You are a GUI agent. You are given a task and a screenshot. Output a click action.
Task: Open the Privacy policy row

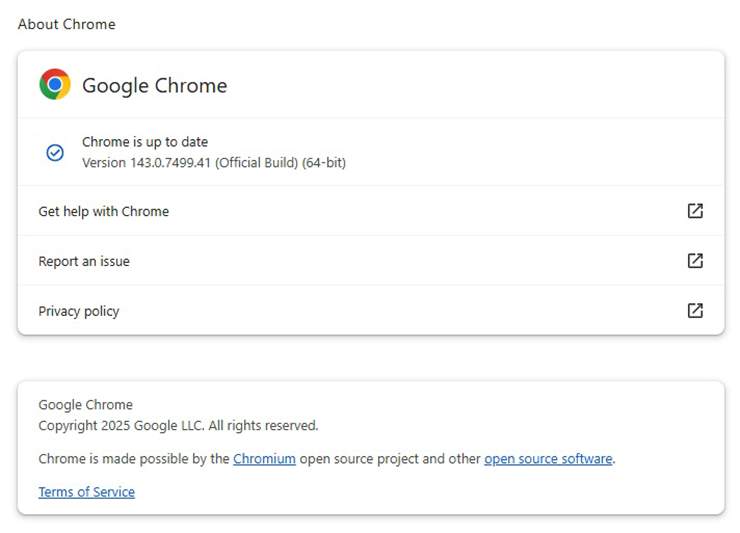click(79, 311)
